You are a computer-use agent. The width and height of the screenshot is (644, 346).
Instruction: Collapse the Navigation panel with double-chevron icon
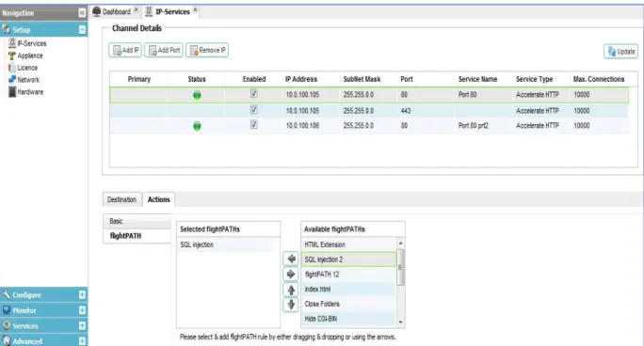(82, 13)
